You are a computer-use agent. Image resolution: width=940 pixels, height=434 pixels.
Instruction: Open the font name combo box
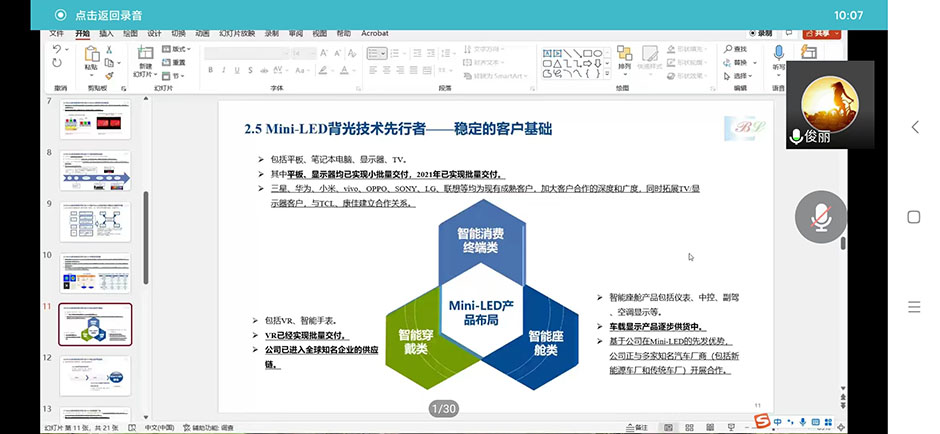coord(246,53)
